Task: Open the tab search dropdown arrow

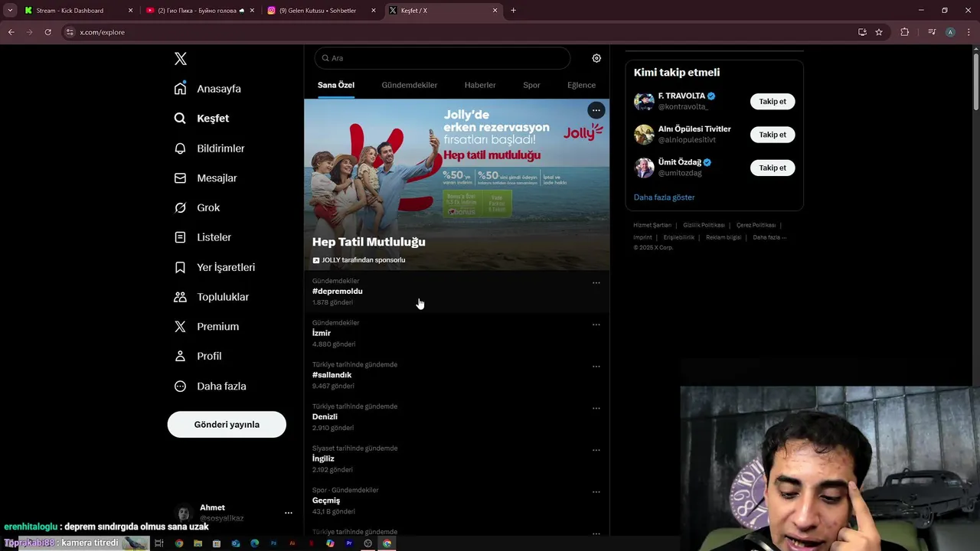Action: pyautogui.click(x=10, y=11)
